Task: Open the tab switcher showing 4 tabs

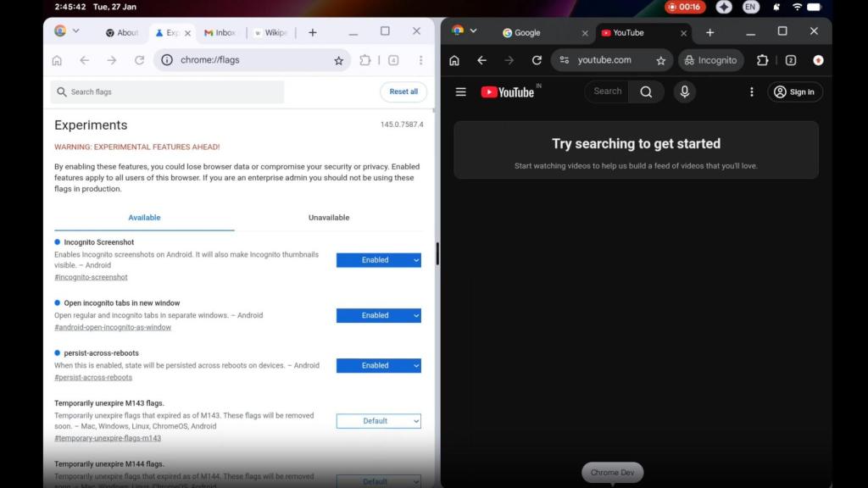Action: tap(393, 61)
